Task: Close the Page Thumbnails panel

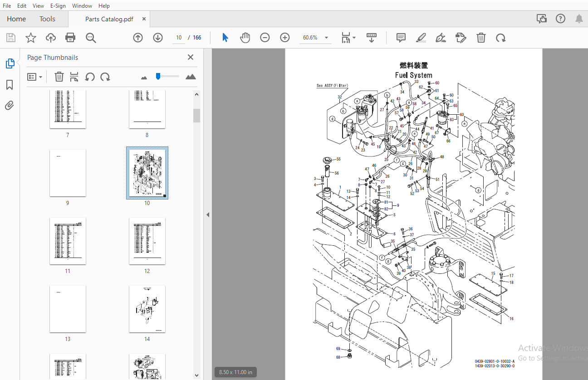Action: [x=191, y=57]
